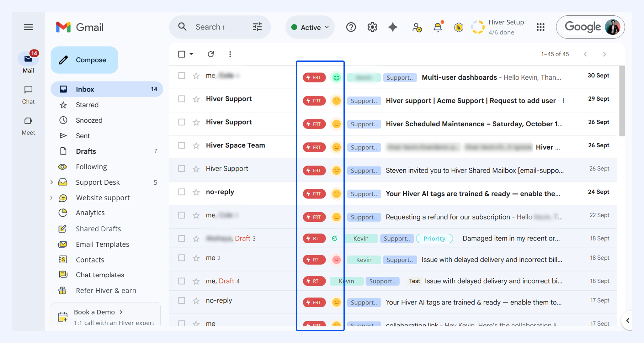Select the Damaged item email checkbox
Image resolution: width=644 pixels, height=343 pixels.
coord(182,238)
